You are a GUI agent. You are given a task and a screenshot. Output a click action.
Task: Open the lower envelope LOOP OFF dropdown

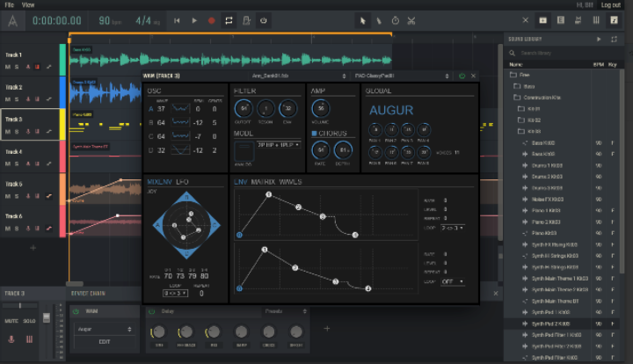tap(453, 281)
